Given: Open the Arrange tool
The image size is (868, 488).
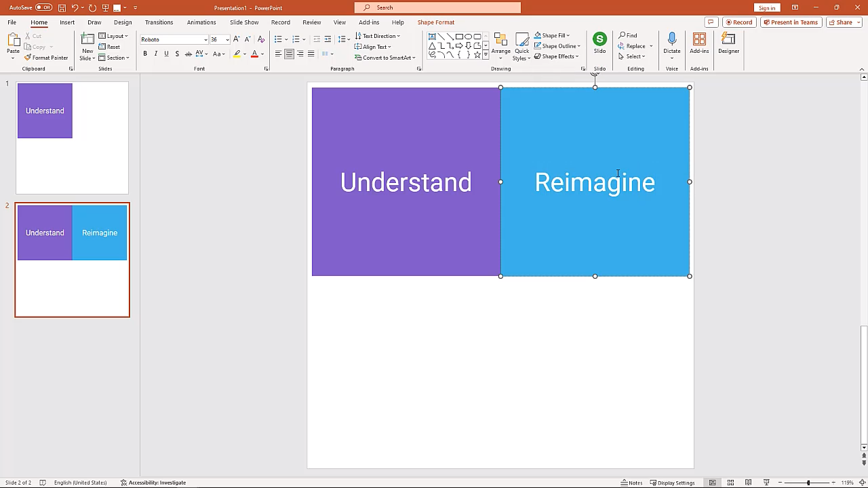Looking at the screenshot, I should point(501,46).
